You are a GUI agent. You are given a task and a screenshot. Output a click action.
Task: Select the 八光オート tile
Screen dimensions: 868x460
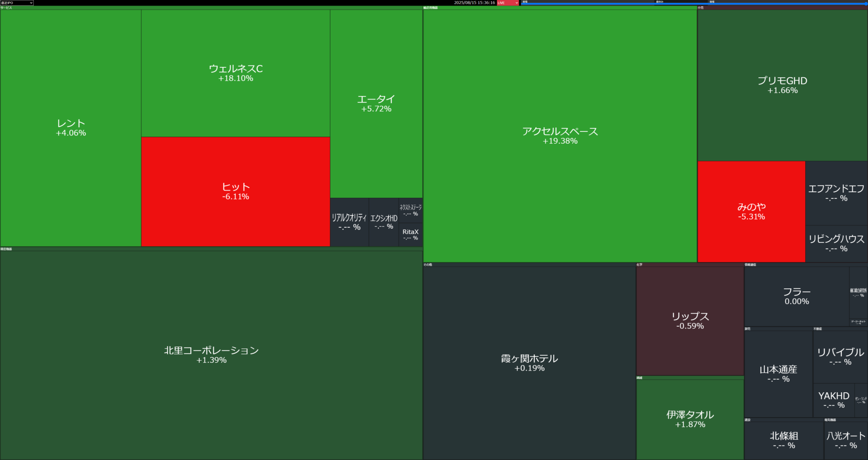pos(846,441)
